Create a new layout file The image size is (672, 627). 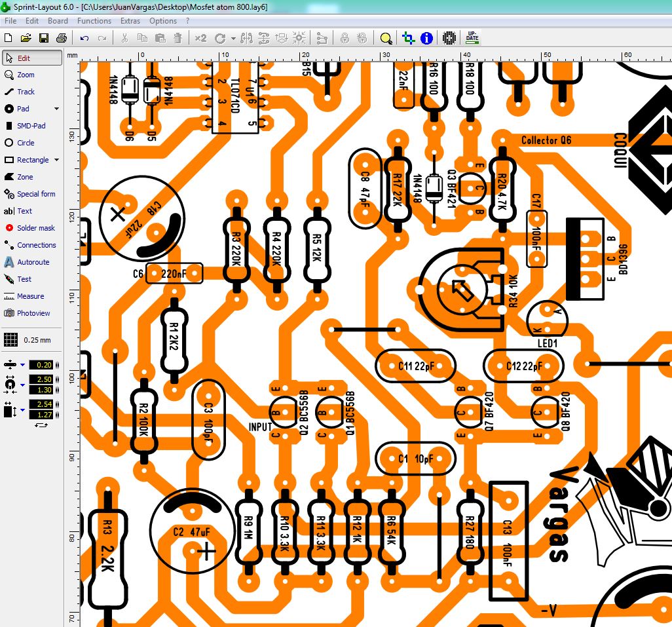tap(8, 38)
